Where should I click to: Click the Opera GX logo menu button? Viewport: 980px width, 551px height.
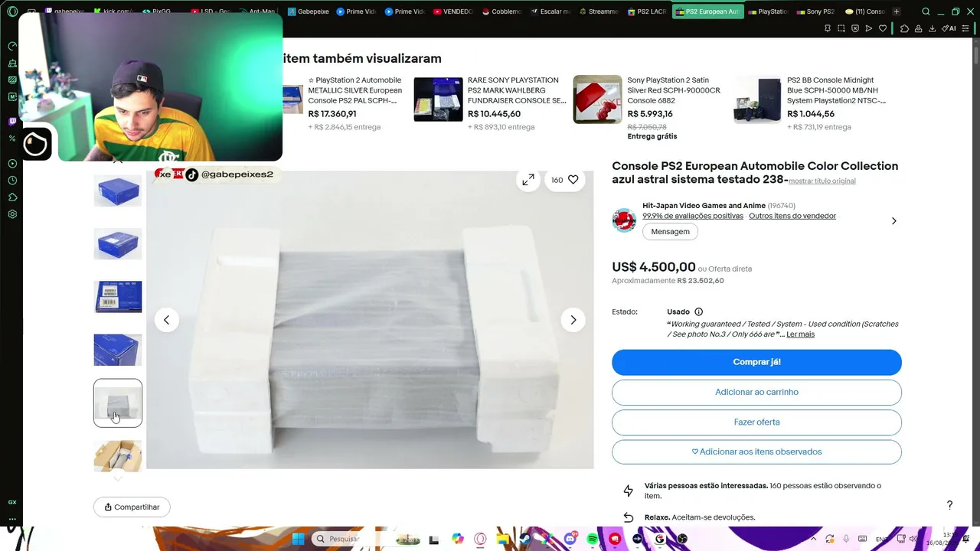tap(12, 11)
